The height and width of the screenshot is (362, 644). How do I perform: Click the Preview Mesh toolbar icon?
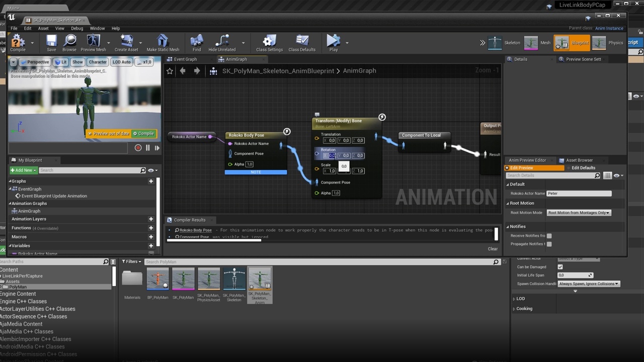pyautogui.click(x=93, y=41)
